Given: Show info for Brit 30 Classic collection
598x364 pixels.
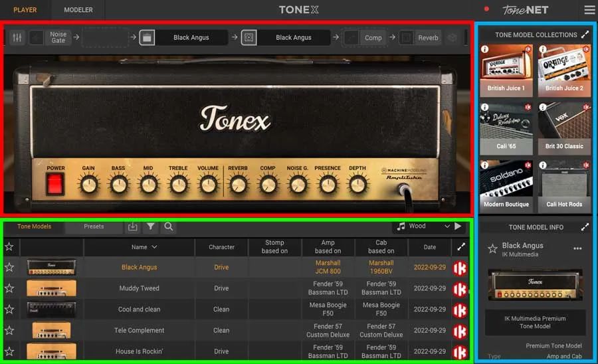Looking at the screenshot, I should click(x=543, y=107).
